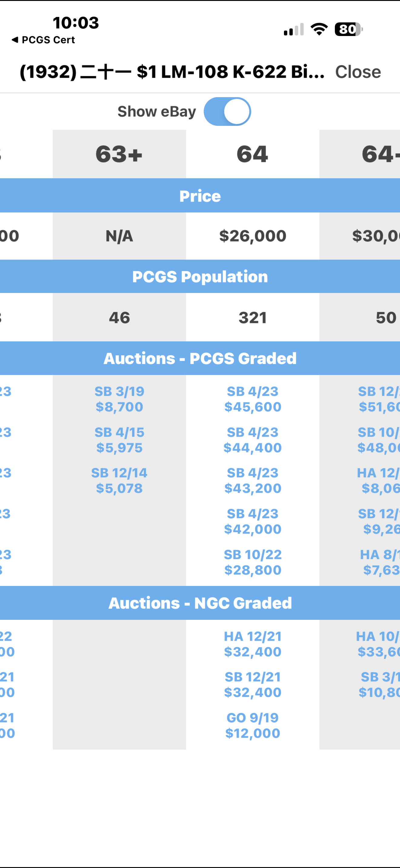400x868 pixels.
Task: Tap the cellular signal bars icon
Action: click(x=294, y=29)
